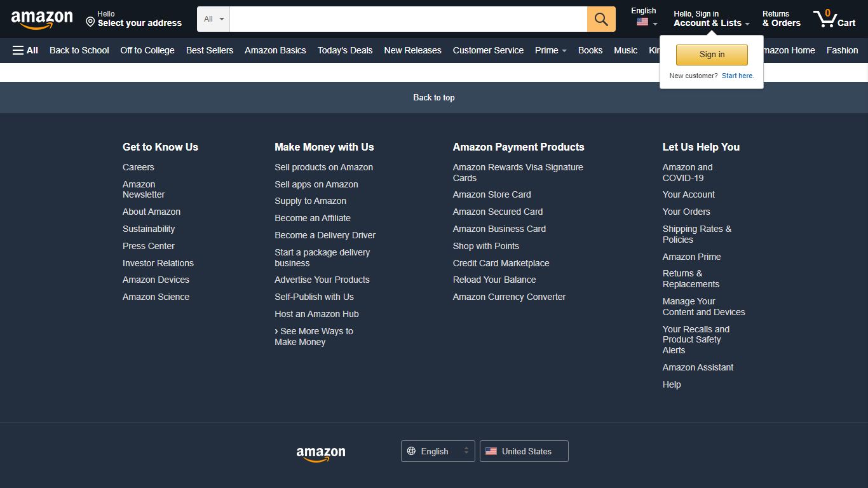Open Investor Relations link
Screen dimensions: 868x488
[x=158, y=263]
